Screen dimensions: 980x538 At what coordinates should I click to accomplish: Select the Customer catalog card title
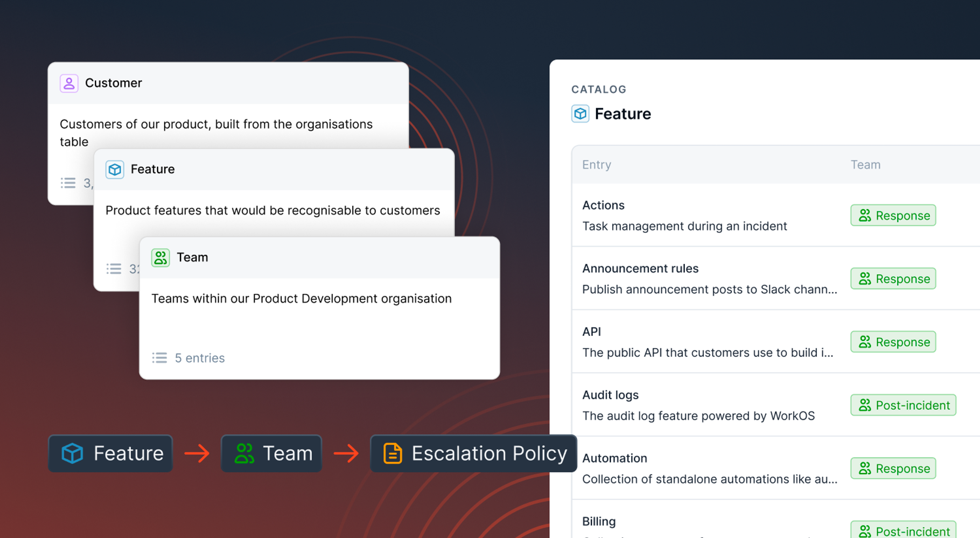(x=113, y=83)
